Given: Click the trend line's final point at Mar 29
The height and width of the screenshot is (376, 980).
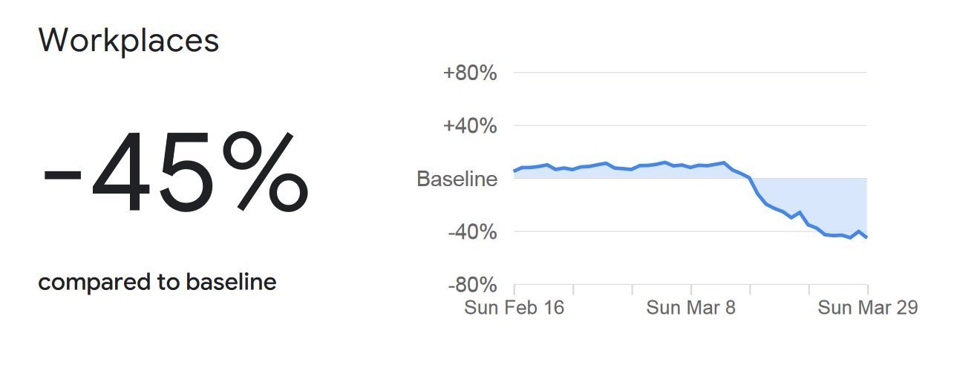Looking at the screenshot, I should 867,237.
